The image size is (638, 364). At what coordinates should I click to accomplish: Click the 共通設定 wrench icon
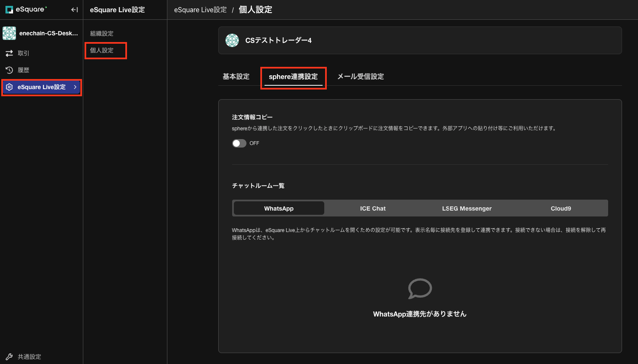9,357
